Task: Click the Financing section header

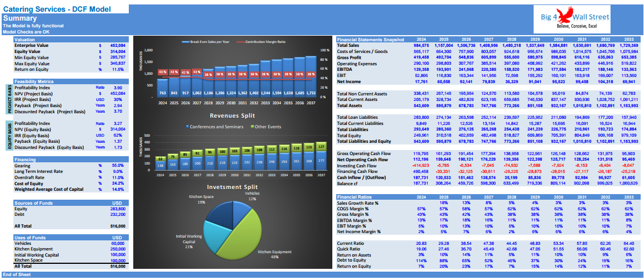Action: click(71, 160)
